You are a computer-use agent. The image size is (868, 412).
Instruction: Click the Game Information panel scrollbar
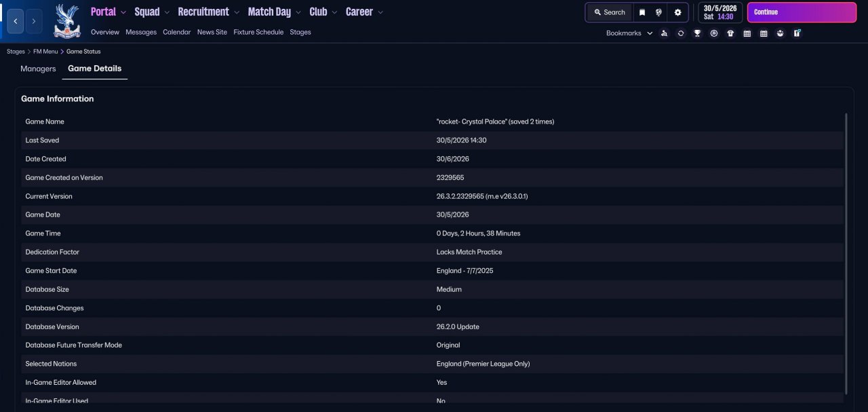coord(846,253)
